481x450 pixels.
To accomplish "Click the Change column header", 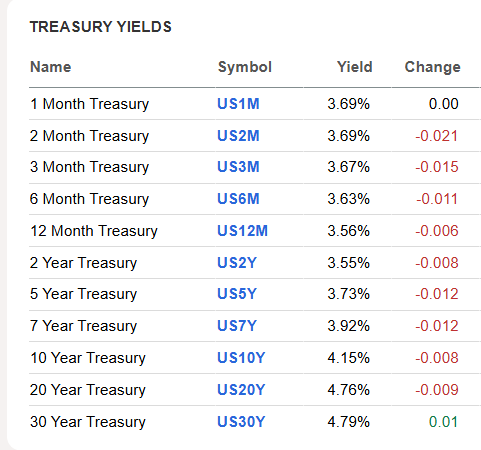I will tap(433, 67).
